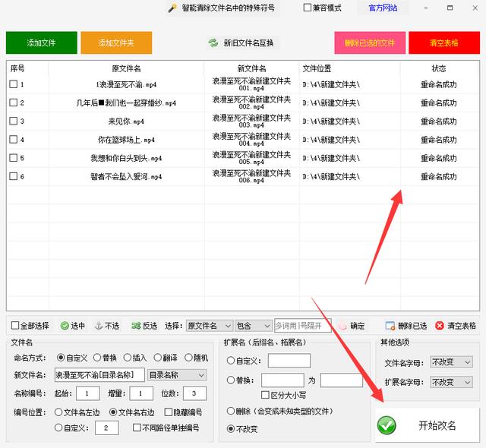Tick the checkbox for row 4

pyautogui.click(x=14, y=140)
